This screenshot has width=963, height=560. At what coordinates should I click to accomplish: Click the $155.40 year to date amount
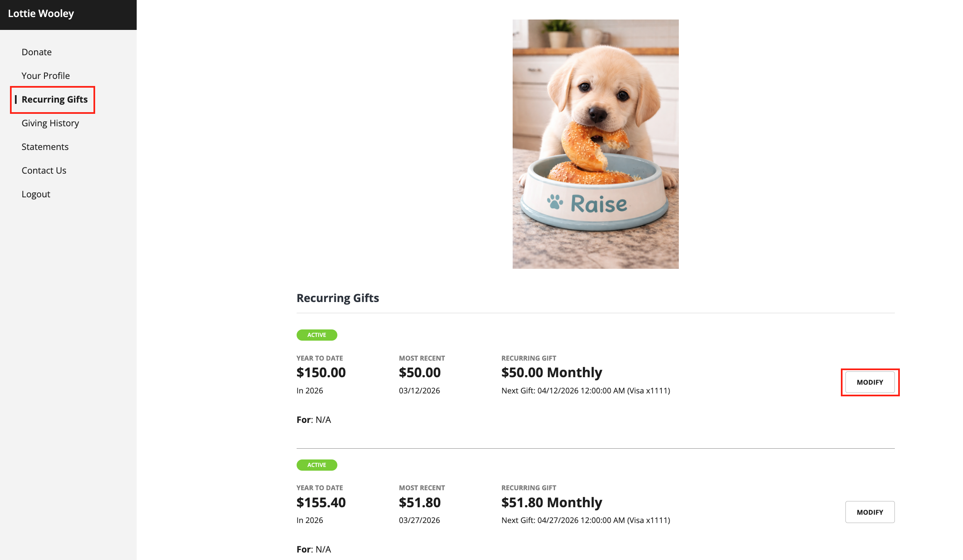tap(321, 502)
